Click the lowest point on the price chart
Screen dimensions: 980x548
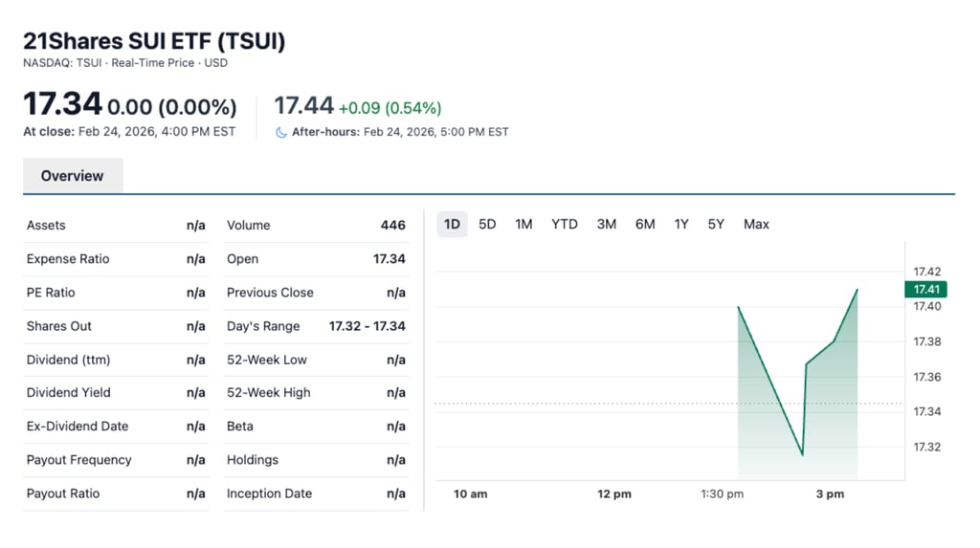tap(802, 455)
